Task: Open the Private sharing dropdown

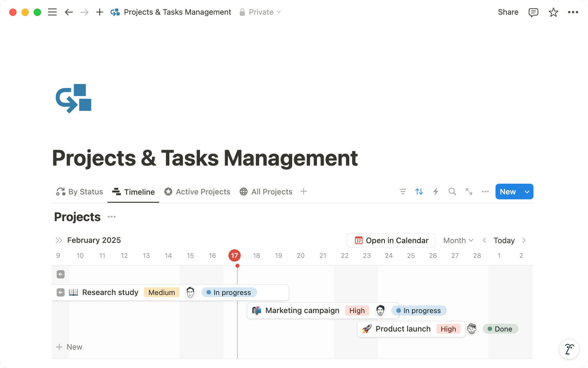Action: [x=261, y=12]
